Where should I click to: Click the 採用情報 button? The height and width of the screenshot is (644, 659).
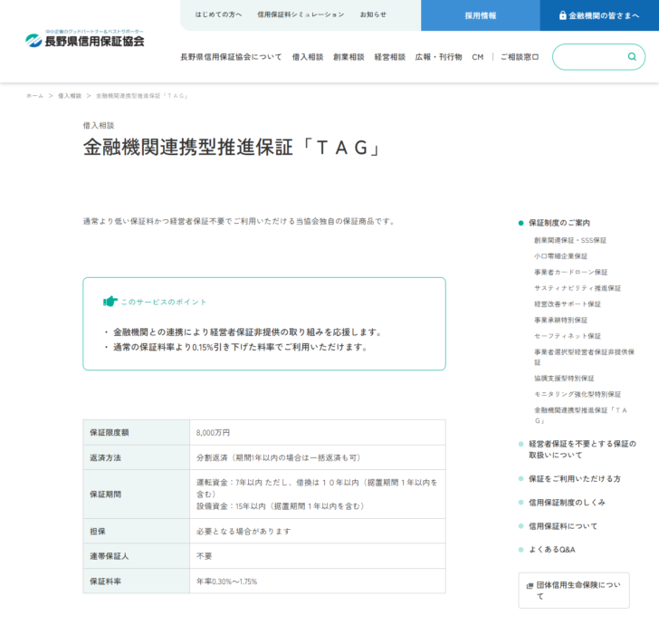coord(481,15)
